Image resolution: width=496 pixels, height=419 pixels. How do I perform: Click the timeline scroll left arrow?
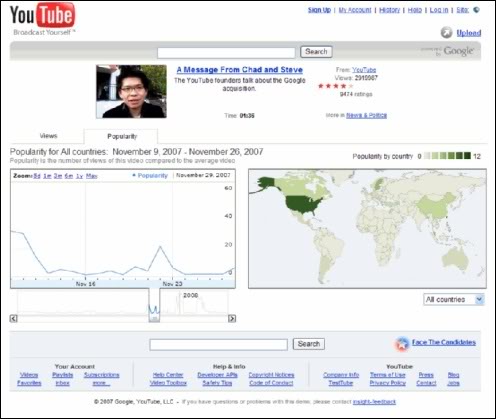coord(13,318)
